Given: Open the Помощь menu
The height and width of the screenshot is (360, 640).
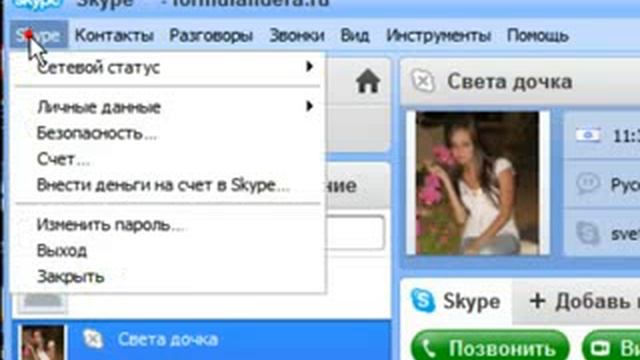Looking at the screenshot, I should point(538,36).
